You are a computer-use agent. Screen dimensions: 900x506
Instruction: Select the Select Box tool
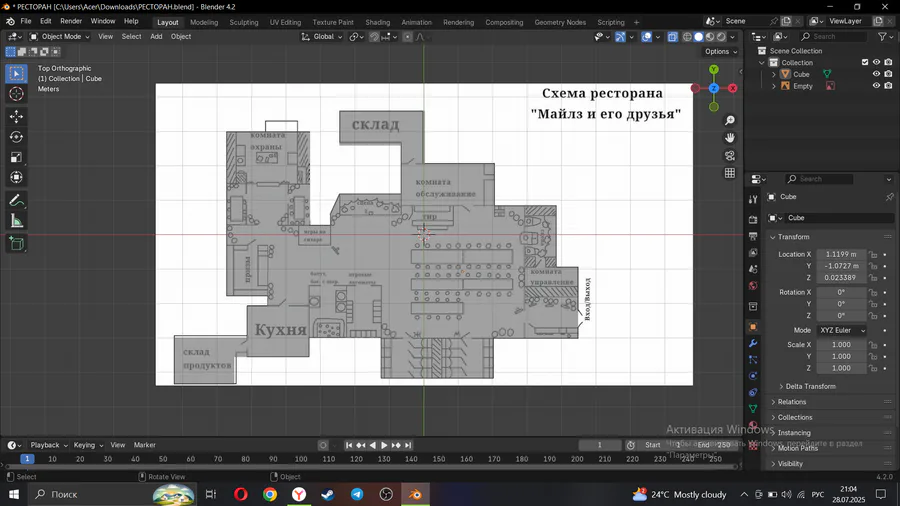pos(16,73)
